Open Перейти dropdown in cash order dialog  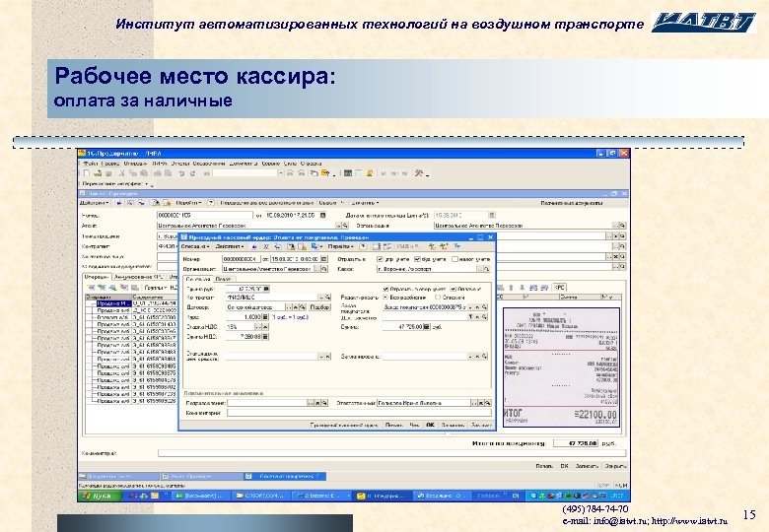(x=340, y=246)
